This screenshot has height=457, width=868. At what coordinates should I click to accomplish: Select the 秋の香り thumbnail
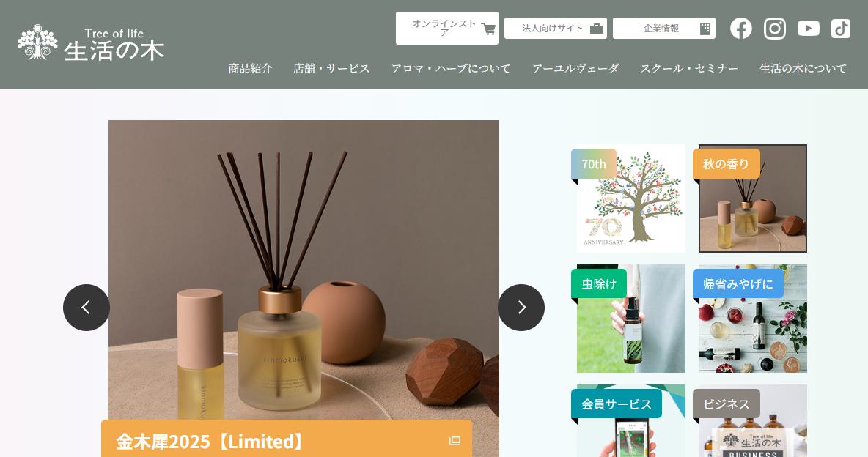[752, 198]
